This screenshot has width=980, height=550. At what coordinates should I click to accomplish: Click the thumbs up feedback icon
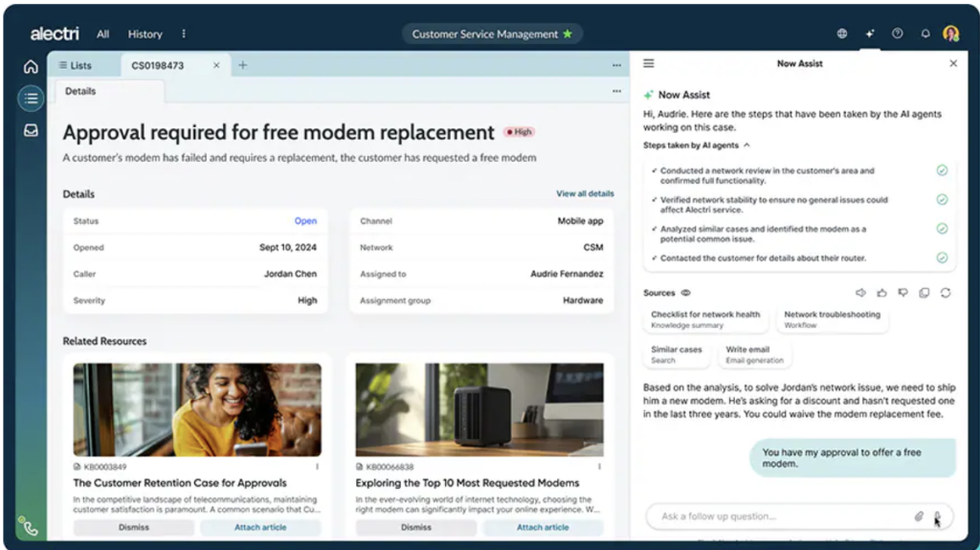(x=881, y=293)
